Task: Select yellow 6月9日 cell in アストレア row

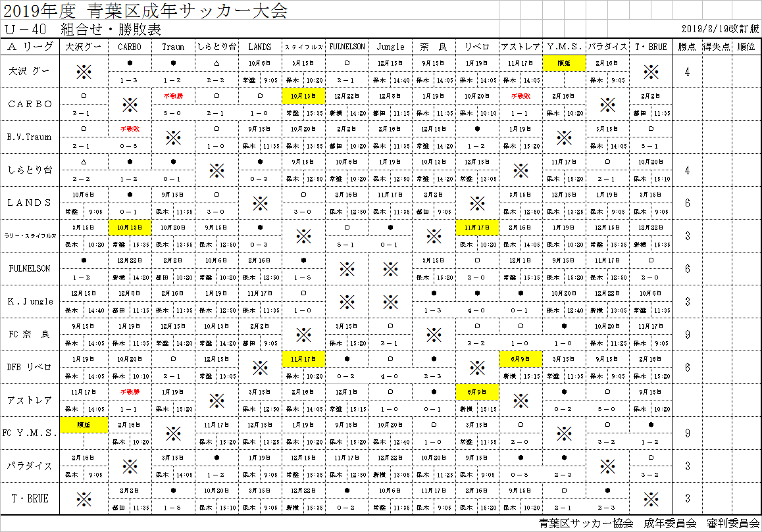Action: click(477, 391)
